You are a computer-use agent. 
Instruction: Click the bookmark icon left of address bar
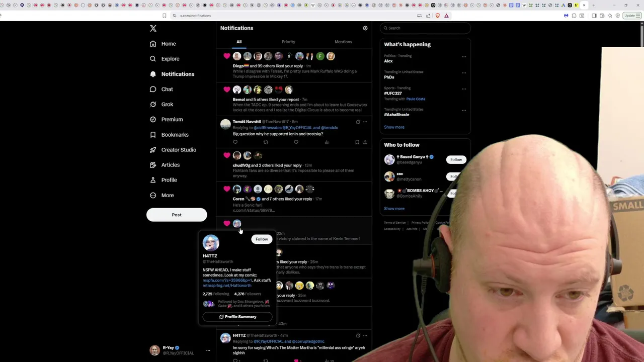click(x=164, y=16)
